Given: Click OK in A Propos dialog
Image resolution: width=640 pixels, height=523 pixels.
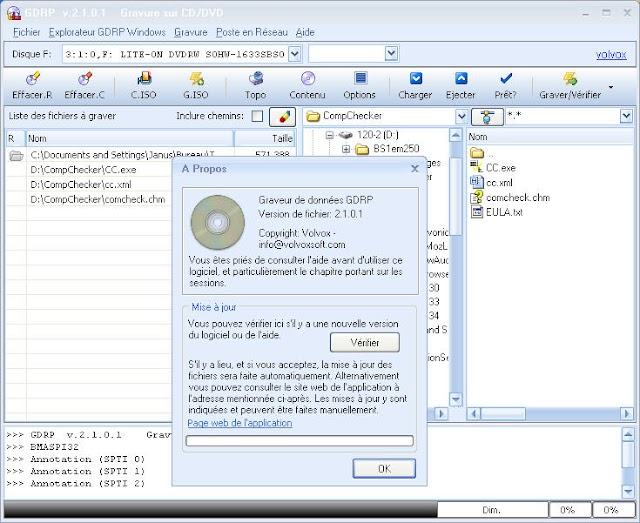Looking at the screenshot, I should pos(384,468).
